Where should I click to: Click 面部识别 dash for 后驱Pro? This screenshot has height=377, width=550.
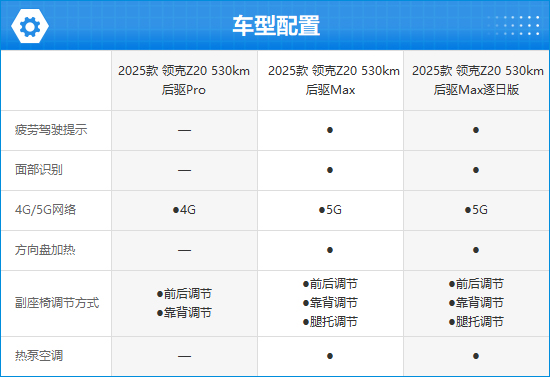184,170
